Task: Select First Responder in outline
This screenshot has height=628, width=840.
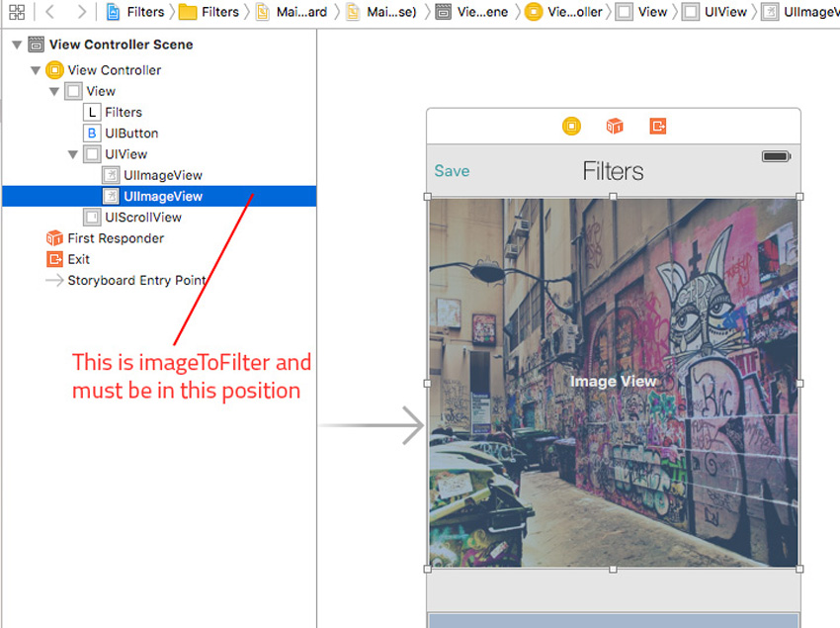Action: (x=159, y=238)
